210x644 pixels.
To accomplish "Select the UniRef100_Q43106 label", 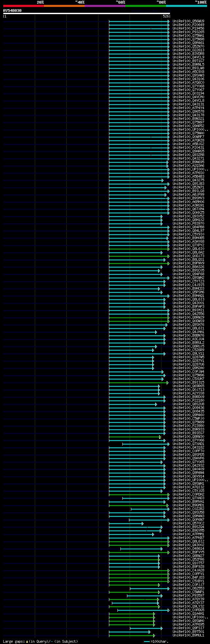I will (188, 79).
